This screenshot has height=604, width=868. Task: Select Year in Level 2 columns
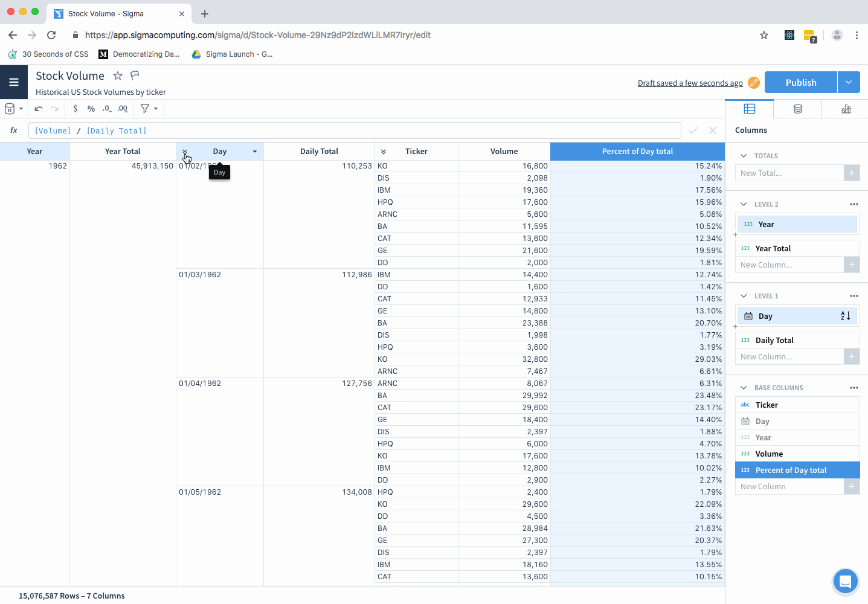point(797,224)
